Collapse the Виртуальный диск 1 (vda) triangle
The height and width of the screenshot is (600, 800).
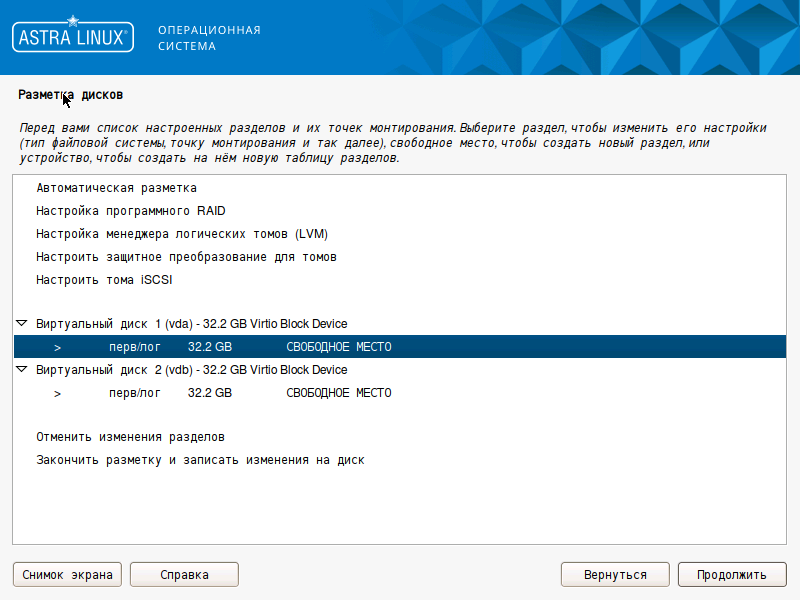point(22,324)
